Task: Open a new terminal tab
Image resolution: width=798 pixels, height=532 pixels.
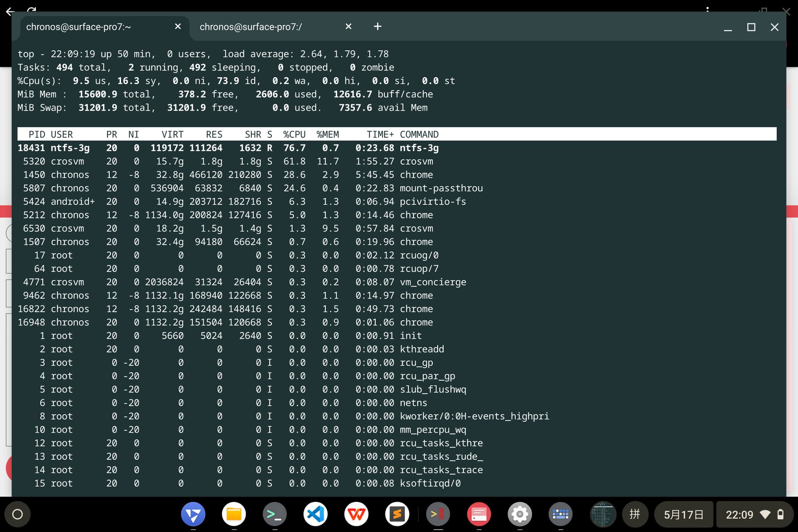Action: coord(377,27)
